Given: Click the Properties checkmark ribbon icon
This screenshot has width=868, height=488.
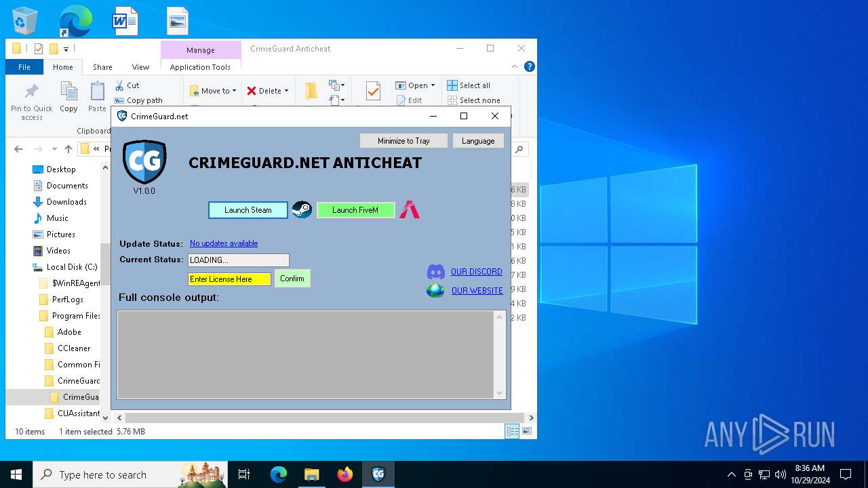Looking at the screenshot, I should coord(372,91).
